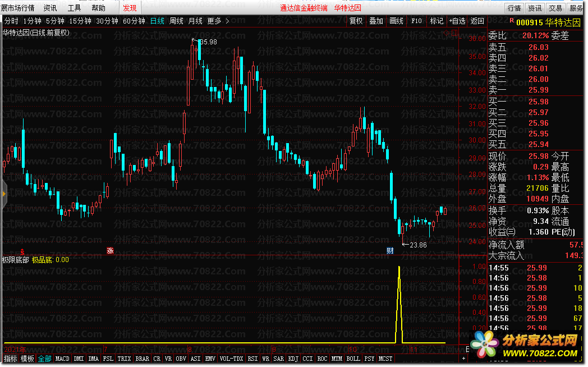Click the 返回 back button
Image resolution: width=588 pixels, height=367 pixels.
(x=477, y=21)
